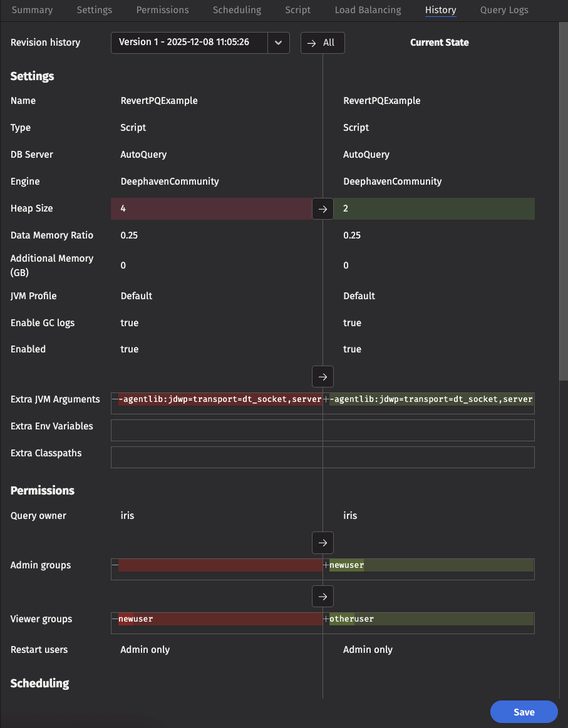Click revert arrow above Viewer groups

pos(323,597)
